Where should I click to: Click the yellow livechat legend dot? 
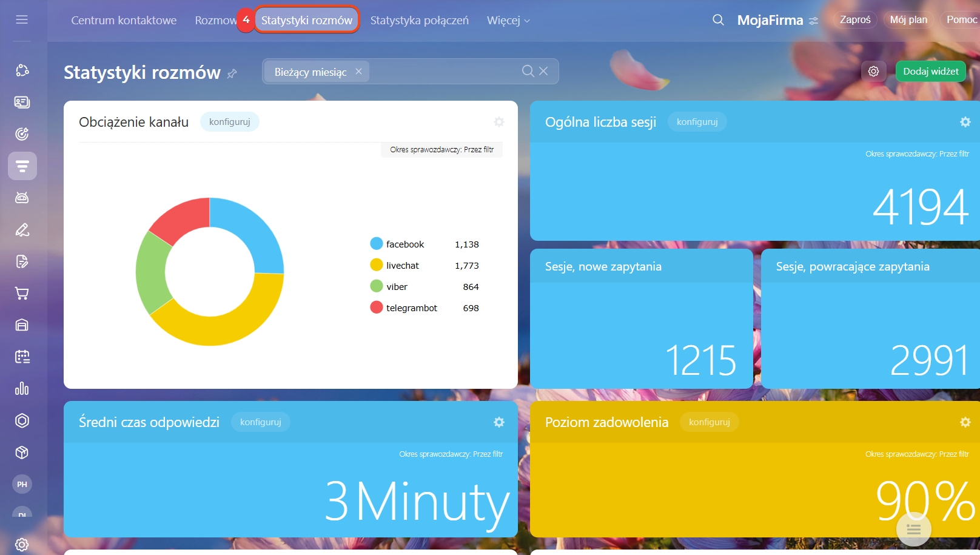point(377,265)
